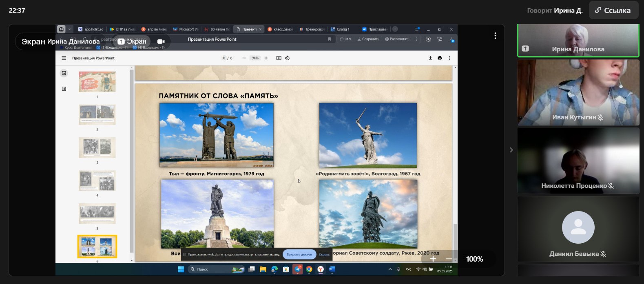644x284 pixels.
Task: Click the taskbar Поиск search box
Action: [216, 269]
